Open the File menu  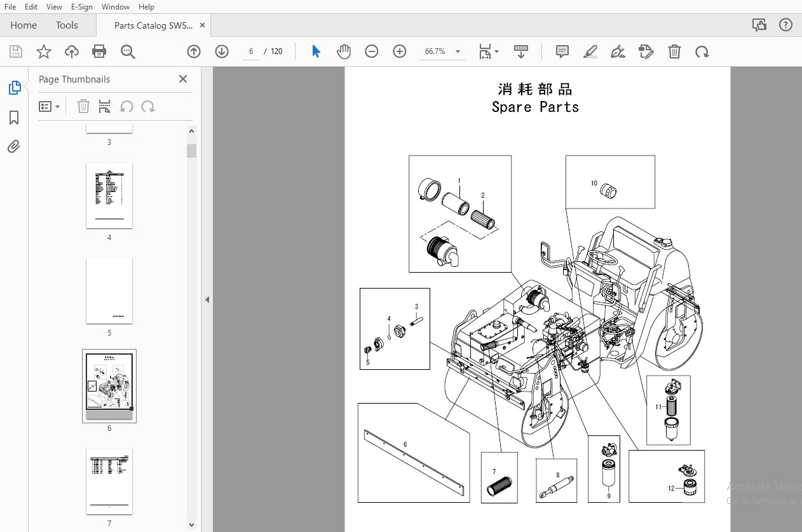pyautogui.click(x=10, y=6)
